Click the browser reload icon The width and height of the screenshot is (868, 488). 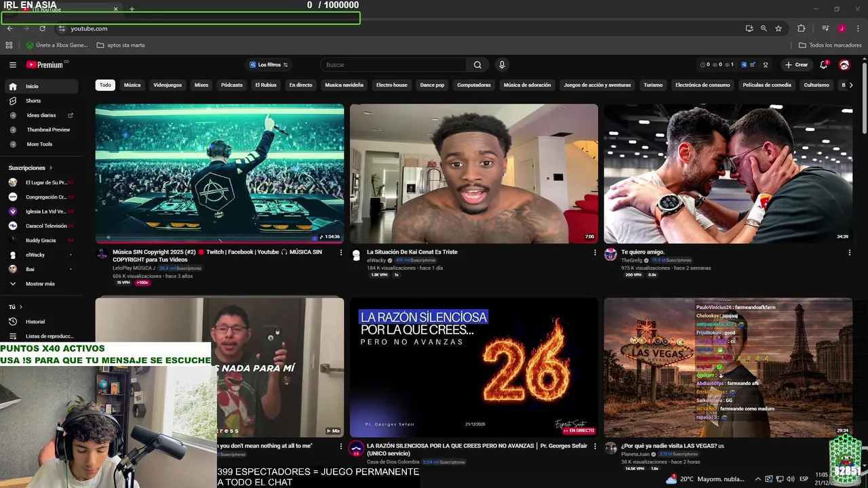42,28
